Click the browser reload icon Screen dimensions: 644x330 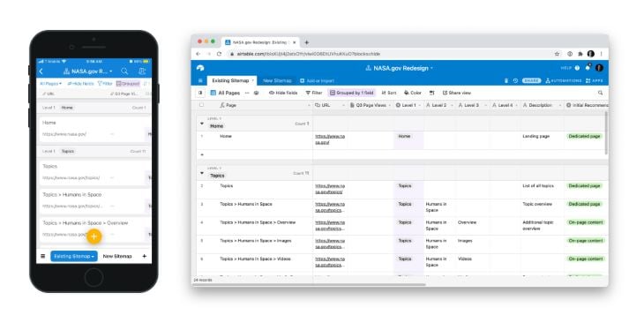pyautogui.click(x=219, y=54)
